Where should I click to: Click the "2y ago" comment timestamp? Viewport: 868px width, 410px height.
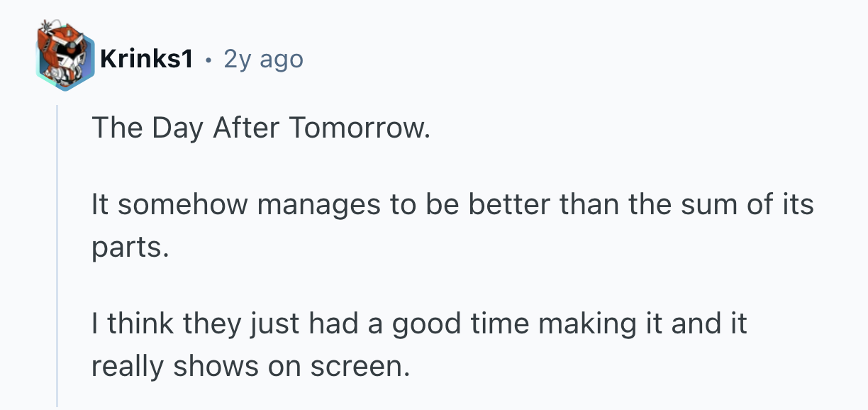pos(263,60)
